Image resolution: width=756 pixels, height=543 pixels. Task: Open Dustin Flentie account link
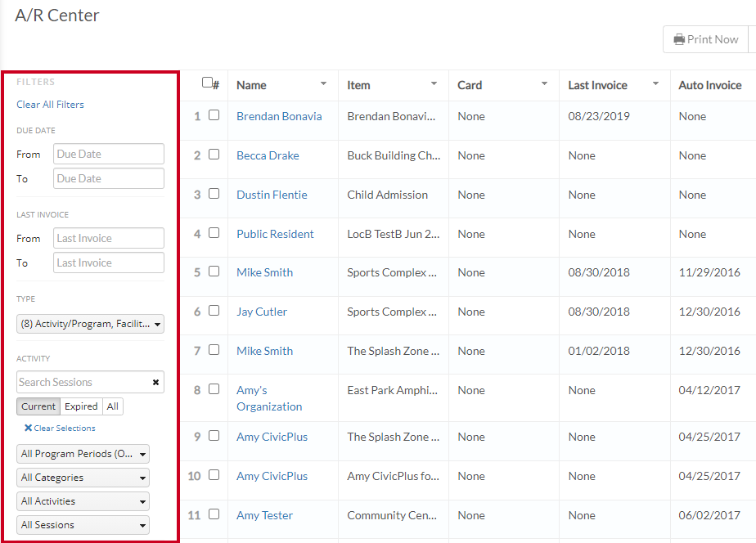coord(272,195)
